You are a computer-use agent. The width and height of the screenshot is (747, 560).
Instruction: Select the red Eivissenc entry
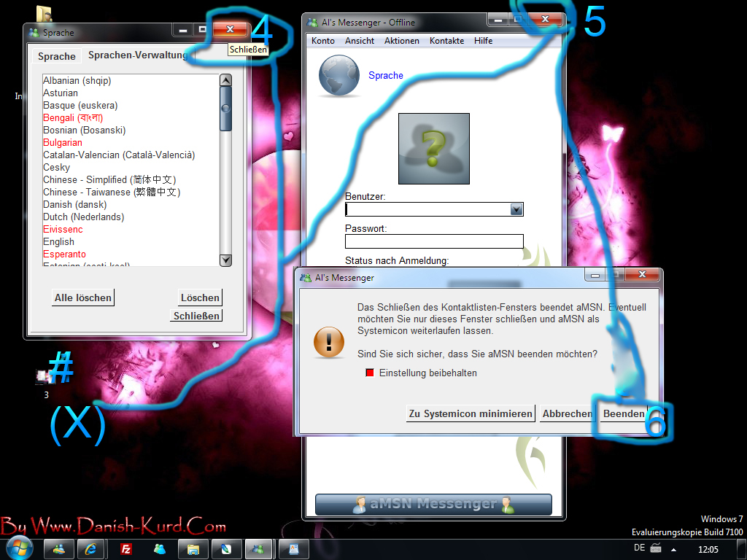tap(63, 229)
